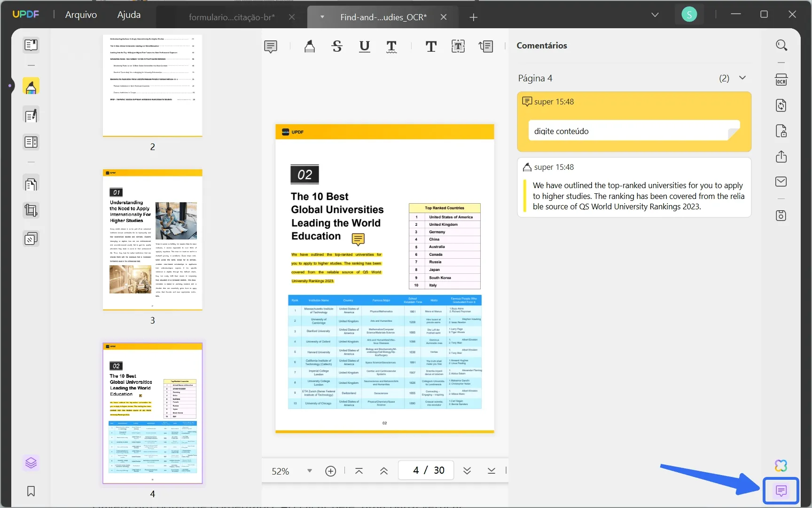Open the Reader mode icon in left sidebar
812x508 pixels.
point(31,45)
